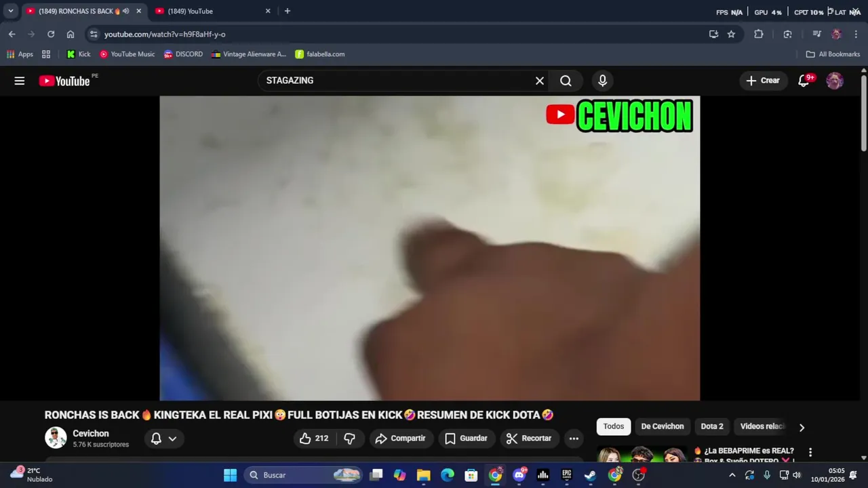
Task: Save the video with Guardar
Action: 467,439
